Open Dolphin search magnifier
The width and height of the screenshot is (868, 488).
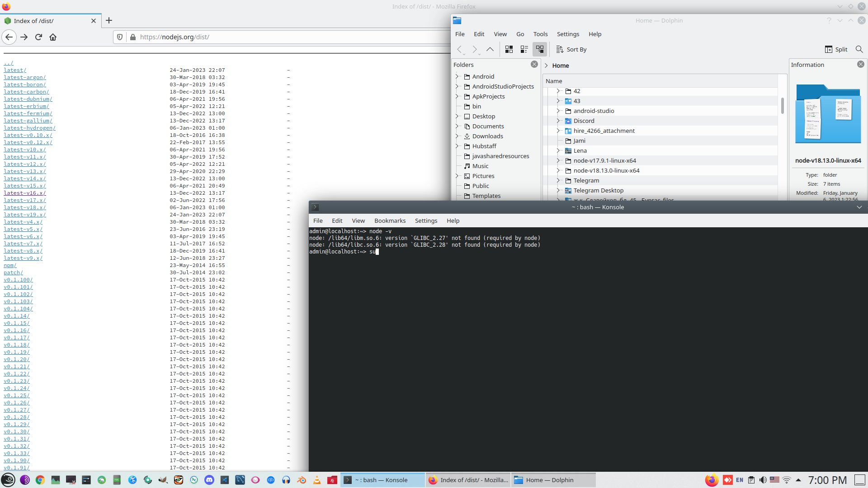[x=859, y=49]
